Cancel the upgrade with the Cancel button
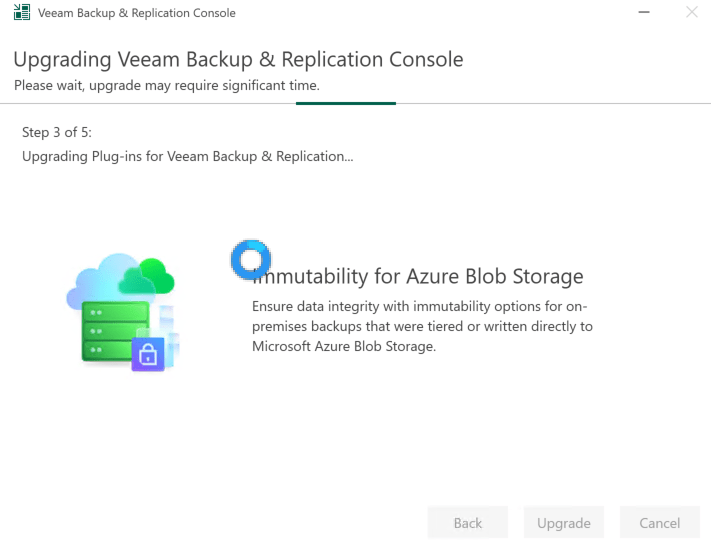 [659, 523]
